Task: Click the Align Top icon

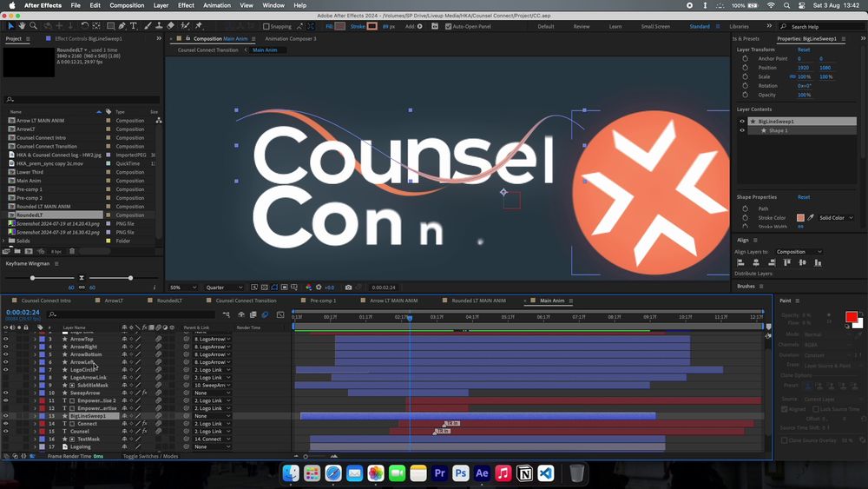Action: tap(787, 263)
